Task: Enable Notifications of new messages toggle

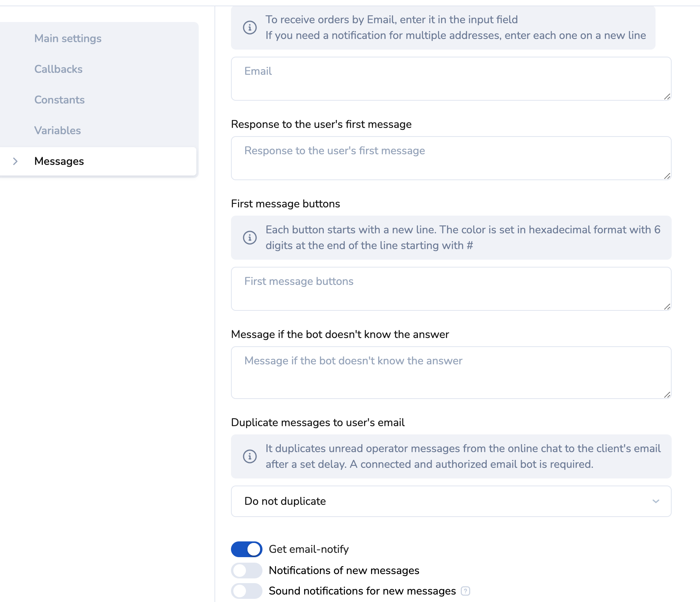Action: (x=247, y=571)
